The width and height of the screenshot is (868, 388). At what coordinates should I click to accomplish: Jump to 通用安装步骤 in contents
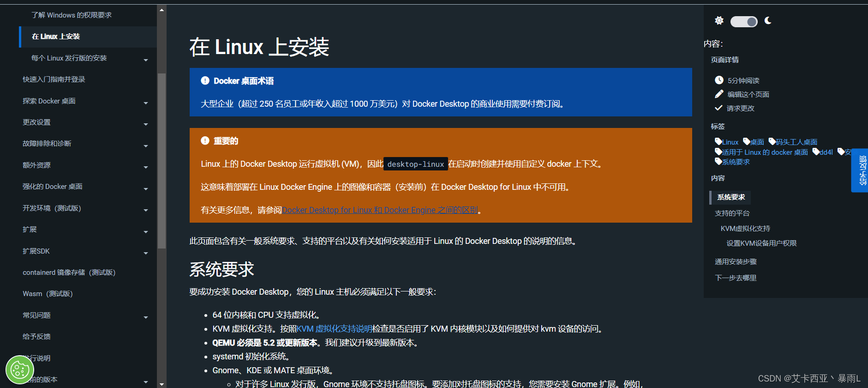tap(736, 262)
